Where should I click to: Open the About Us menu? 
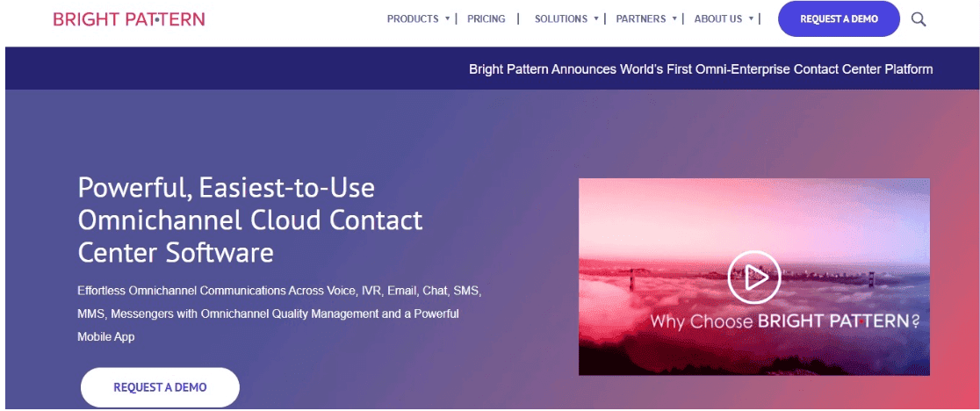[718, 18]
